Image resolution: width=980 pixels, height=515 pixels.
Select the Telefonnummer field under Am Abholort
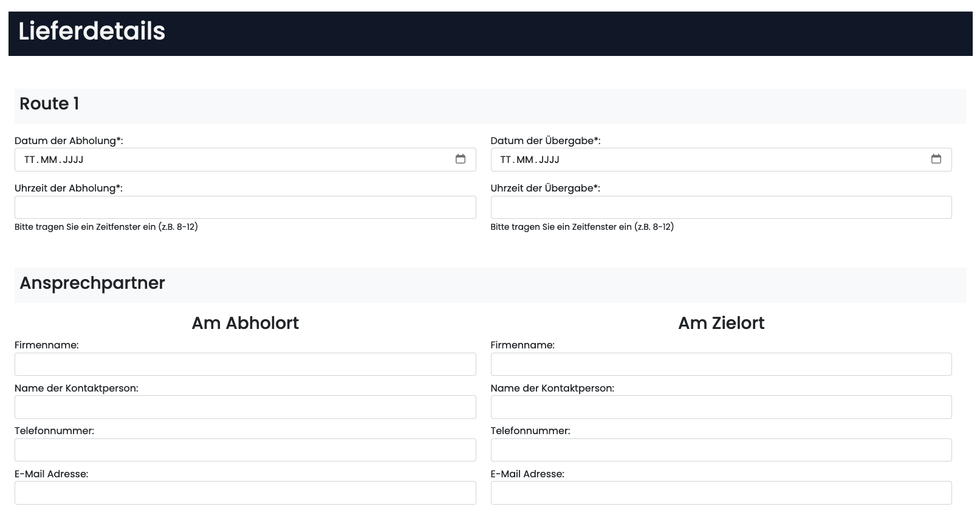pyautogui.click(x=245, y=450)
